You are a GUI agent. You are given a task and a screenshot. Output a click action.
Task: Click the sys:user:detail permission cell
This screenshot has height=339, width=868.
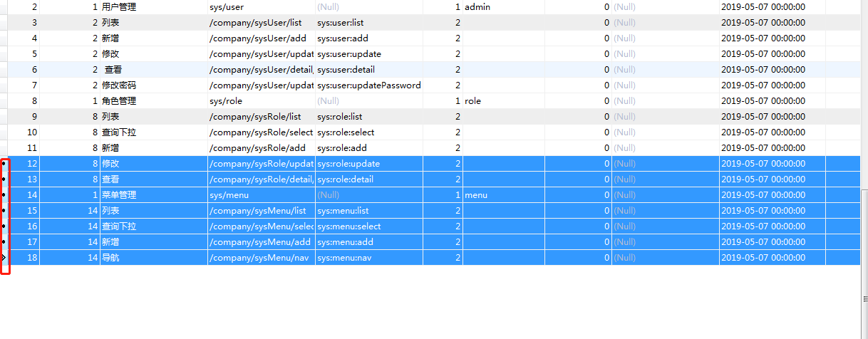click(368, 70)
